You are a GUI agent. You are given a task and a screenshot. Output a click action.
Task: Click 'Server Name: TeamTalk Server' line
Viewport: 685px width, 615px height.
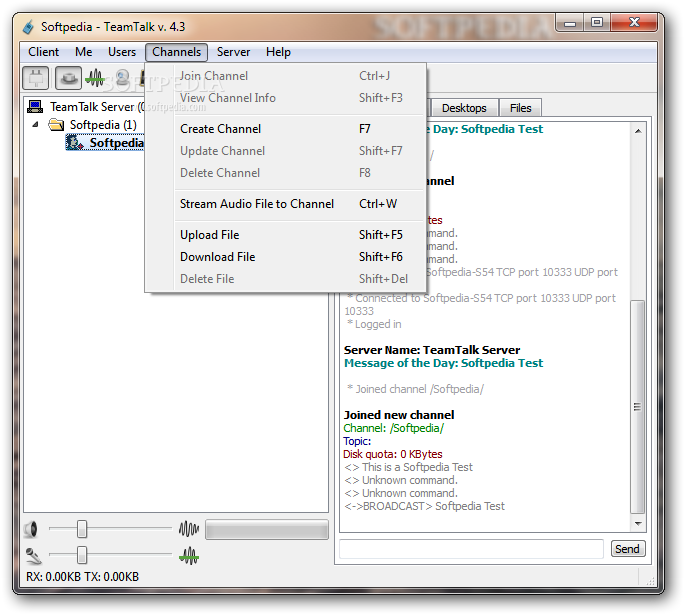point(432,350)
